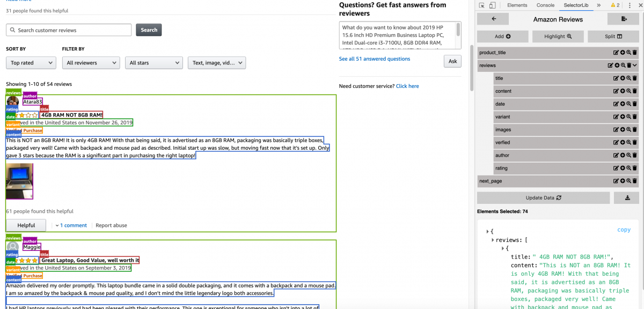This screenshot has height=309, width=644.
Task: Delete the images field with the trash icon
Action: click(x=635, y=129)
